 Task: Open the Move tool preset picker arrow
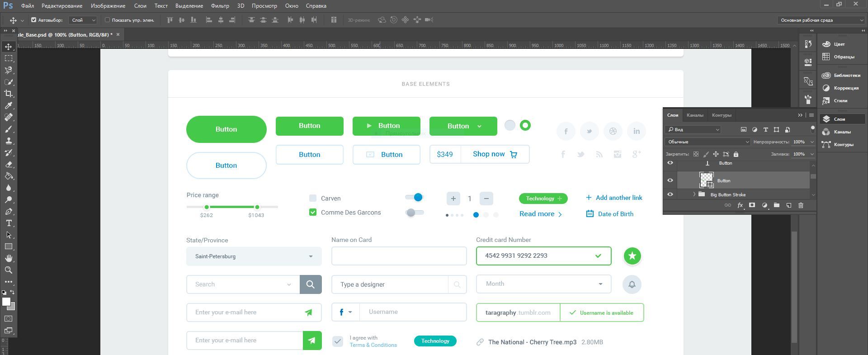pyautogui.click(x=22, y=20)
